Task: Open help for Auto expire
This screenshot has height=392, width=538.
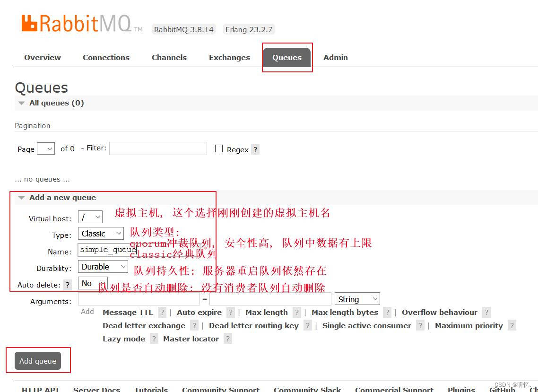Action: [x=230, y=312]
